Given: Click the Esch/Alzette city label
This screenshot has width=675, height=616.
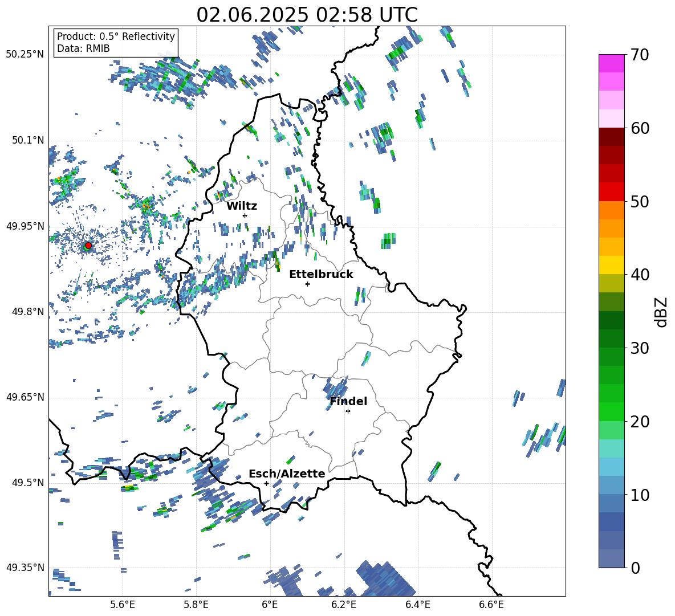Looking at the screenshot, I should pyautogui.click(x=287, y=474).
